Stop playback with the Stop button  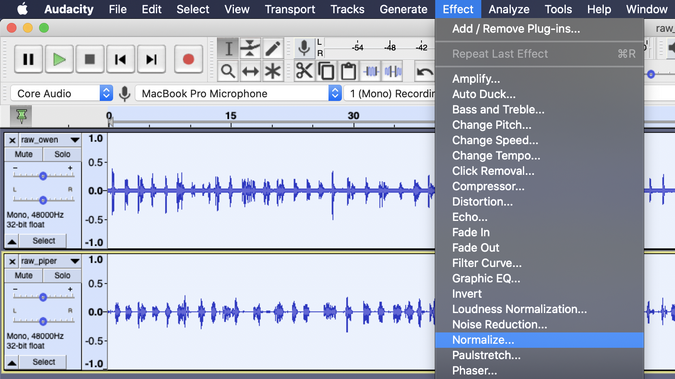pyautogui.click(x=90, y=59)
